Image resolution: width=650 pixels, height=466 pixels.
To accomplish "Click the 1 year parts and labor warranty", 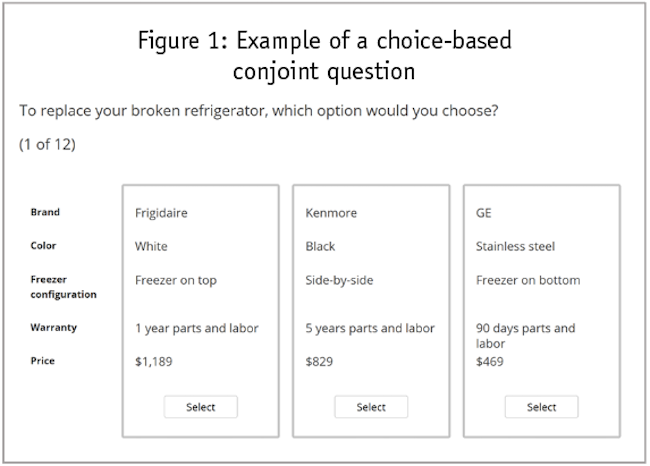I will [x=196, y=327].
